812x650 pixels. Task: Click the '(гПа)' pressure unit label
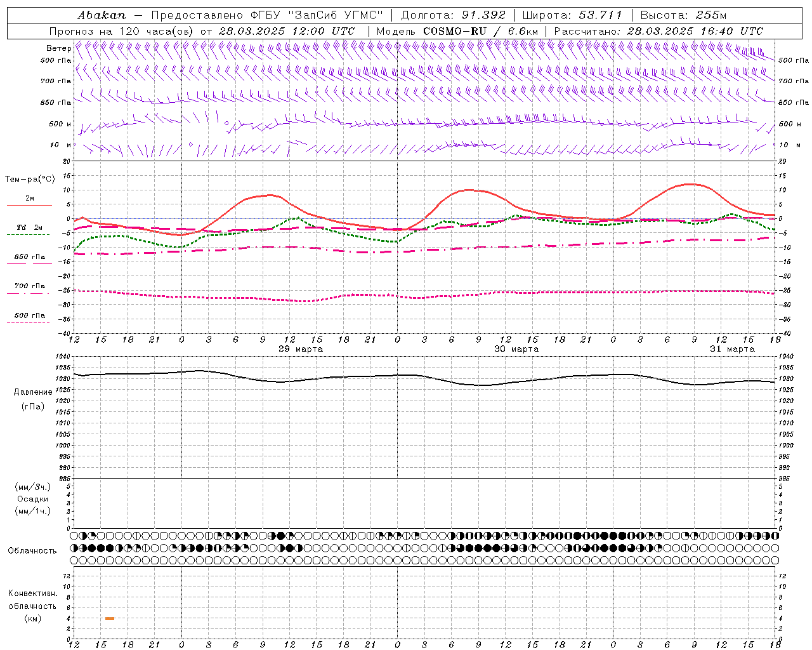(33, 406)
